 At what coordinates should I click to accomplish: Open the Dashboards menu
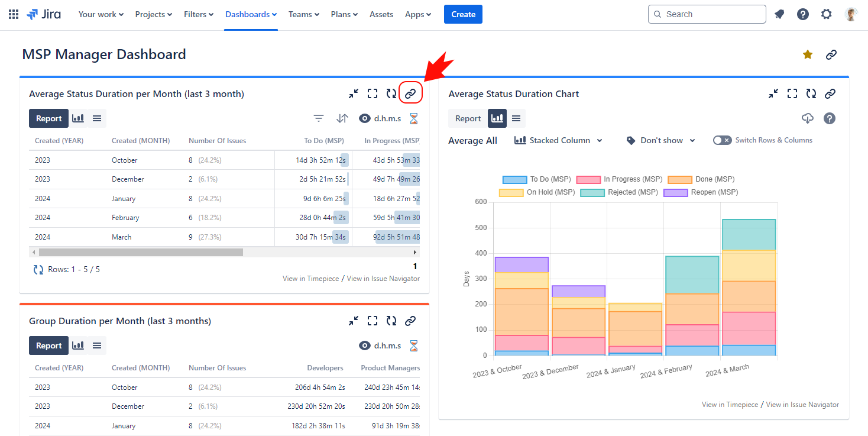(251, 14)
